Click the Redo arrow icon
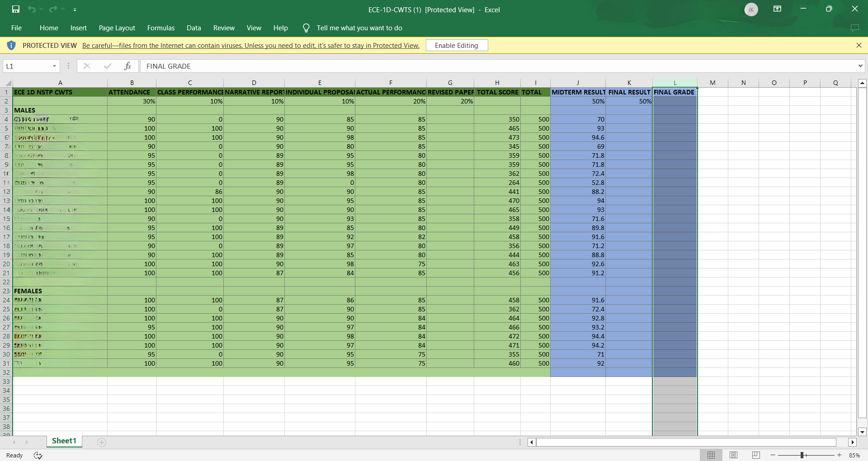The width and height of the screenshot is (868, 461). click(x=53, y=9)
